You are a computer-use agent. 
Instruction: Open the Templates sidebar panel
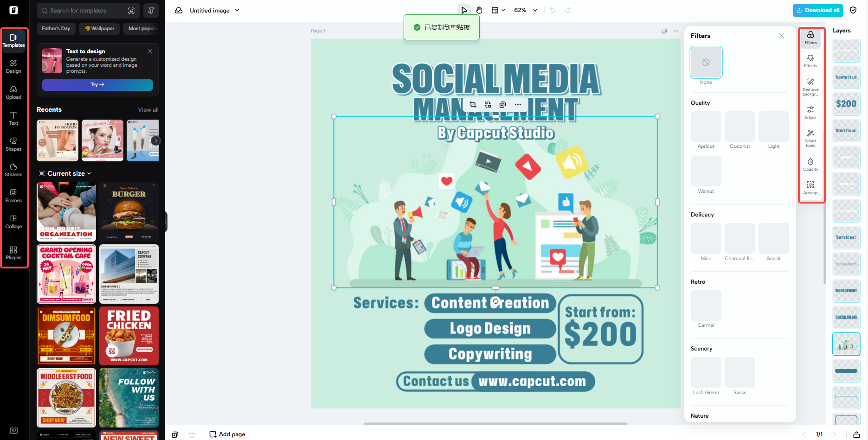point(14,40)
